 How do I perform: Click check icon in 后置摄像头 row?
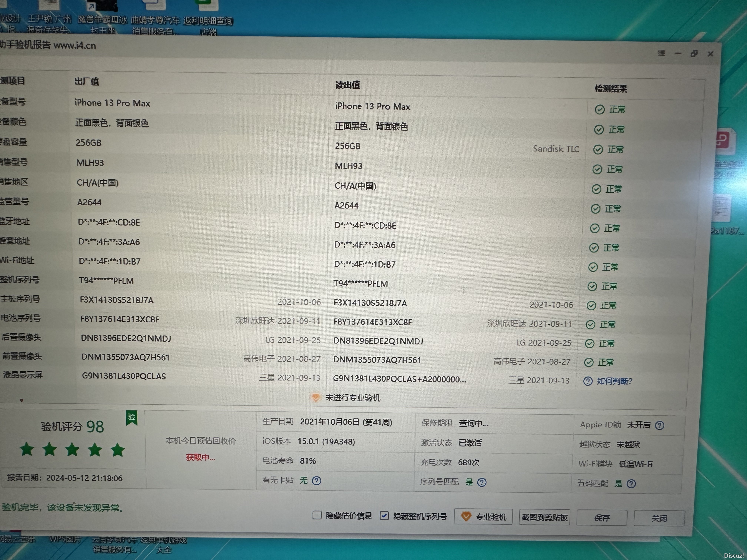point(590,344)
